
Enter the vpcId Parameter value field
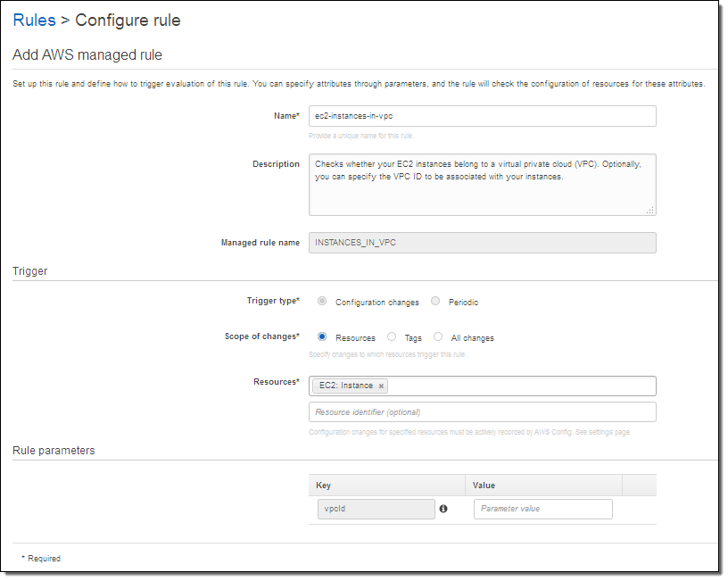(x=542, y=509)
